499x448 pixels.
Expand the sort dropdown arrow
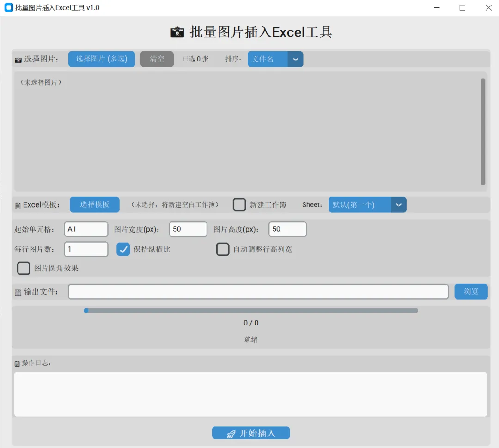click(x=295, y=59)
